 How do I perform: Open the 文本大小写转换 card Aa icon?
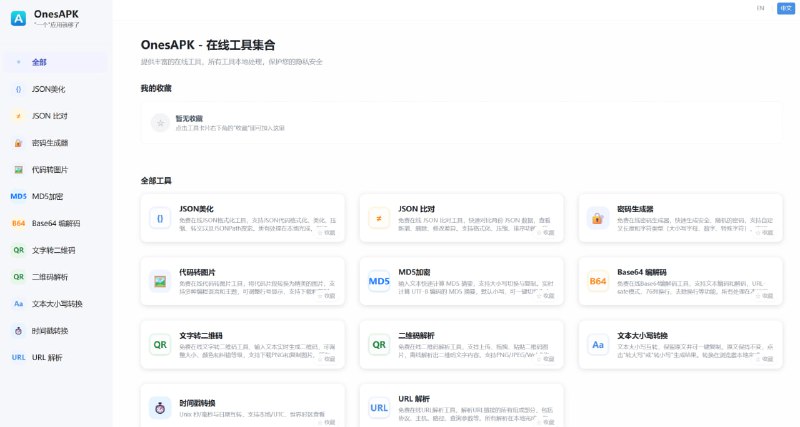pyautogui.click(x=597, y=345)
